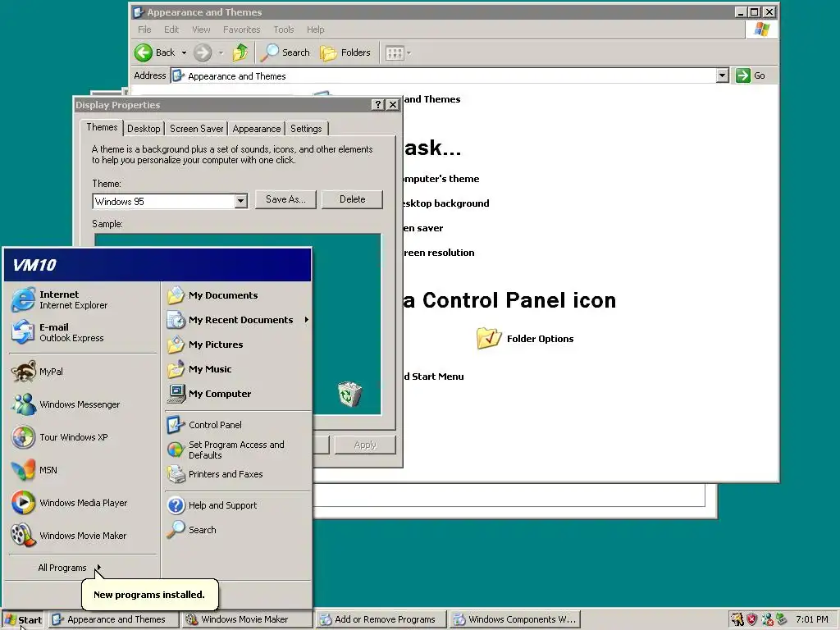Click the green Go button
Viewport: 840px width, 630px height.
[x=751, y=75]
